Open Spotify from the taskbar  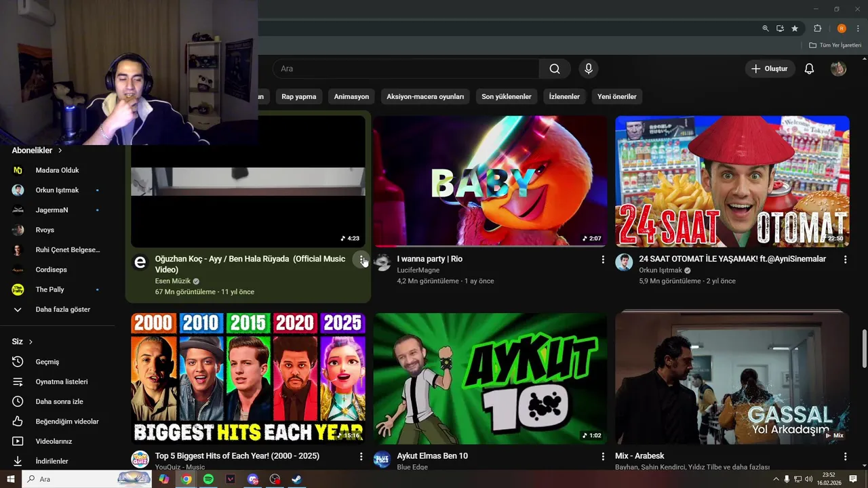[208, 479]
